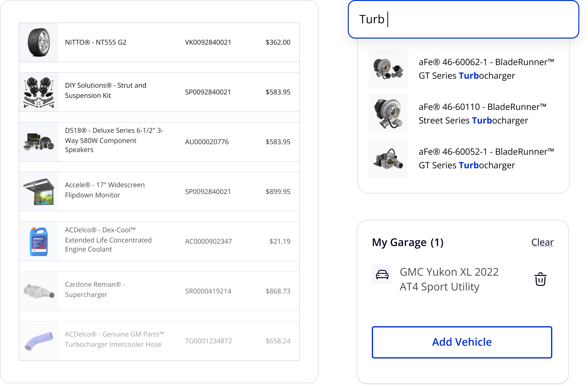The image size is (588, 386).
Task: Click the first turbocharger suggestion image
Action: [388, 69]
